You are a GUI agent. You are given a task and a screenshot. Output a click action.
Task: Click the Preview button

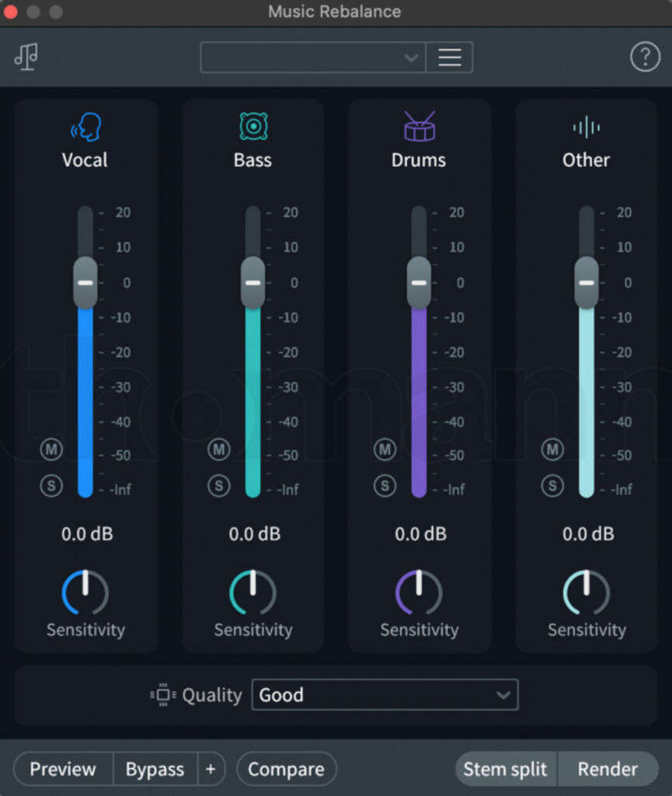pyautogui.click(x=62, y=769)
